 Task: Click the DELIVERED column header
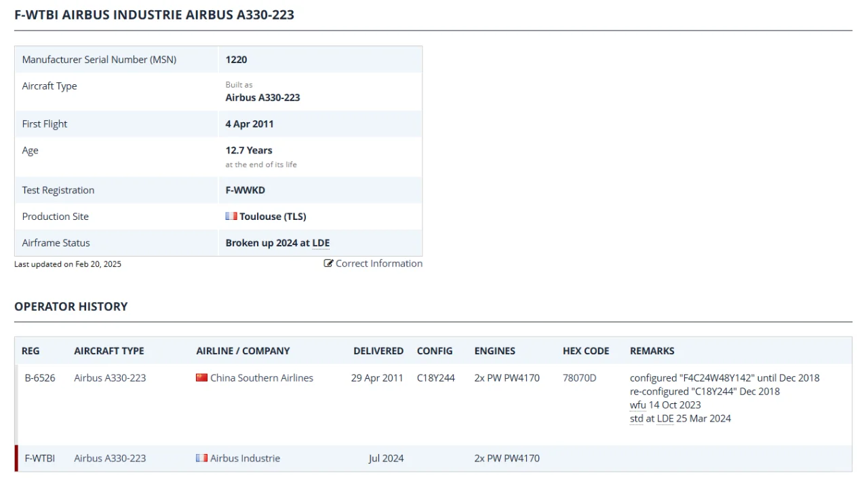pyautogui.click(x=378, y=351)
